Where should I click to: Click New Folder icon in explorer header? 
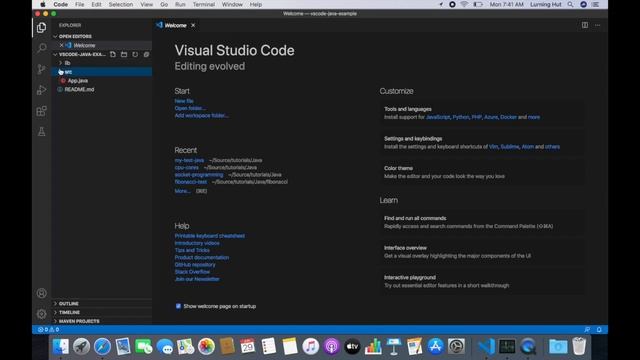click(x=124, y=54)
